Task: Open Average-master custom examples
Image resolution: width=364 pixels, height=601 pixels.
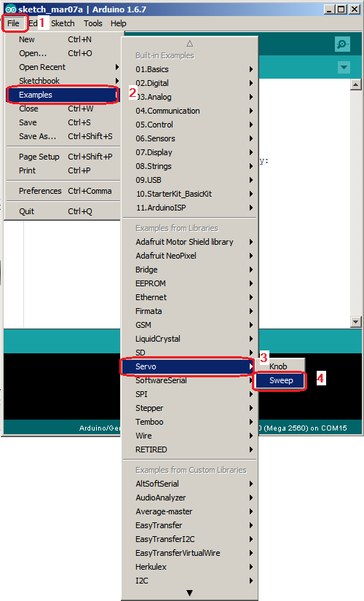Action: point(190,511)
